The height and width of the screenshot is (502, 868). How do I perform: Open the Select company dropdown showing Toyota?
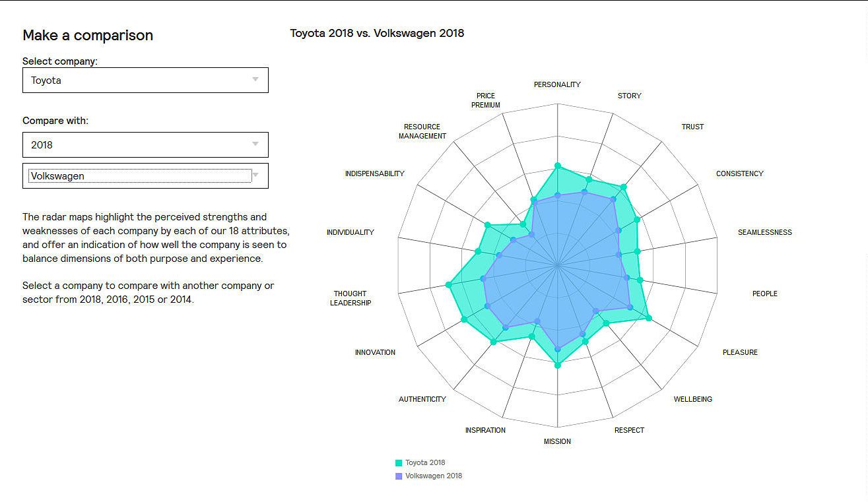(145, 80)
